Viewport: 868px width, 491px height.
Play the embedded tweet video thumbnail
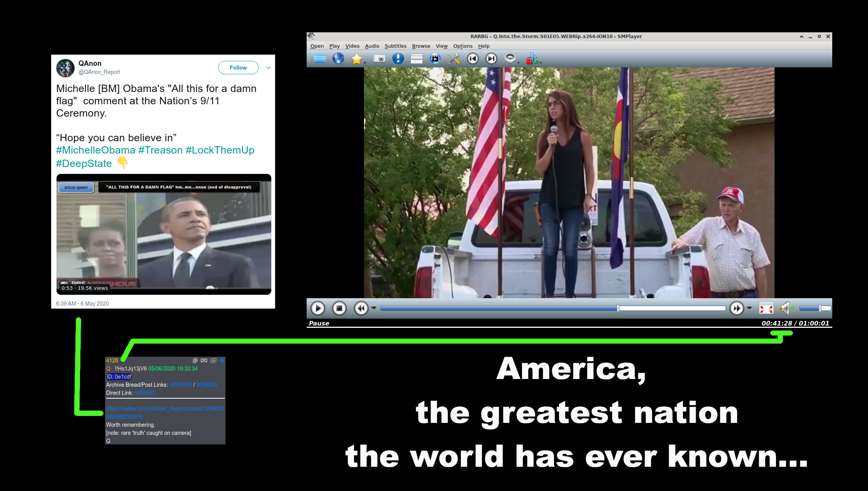tap(164, 234)
